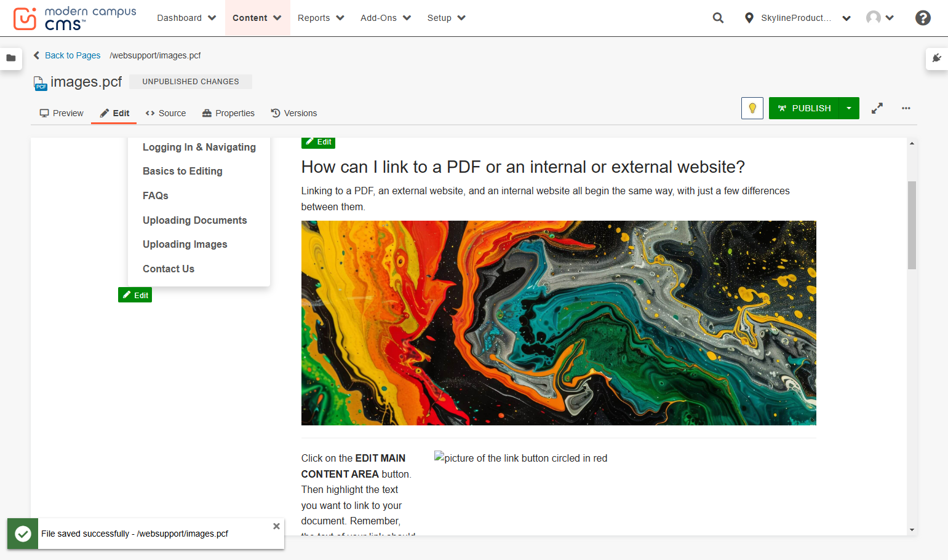Viewport: 948px width, 560px height.
Task: Click the Modern Campus CMS logo
Action: pyautogui.click(x=74, y=18)
